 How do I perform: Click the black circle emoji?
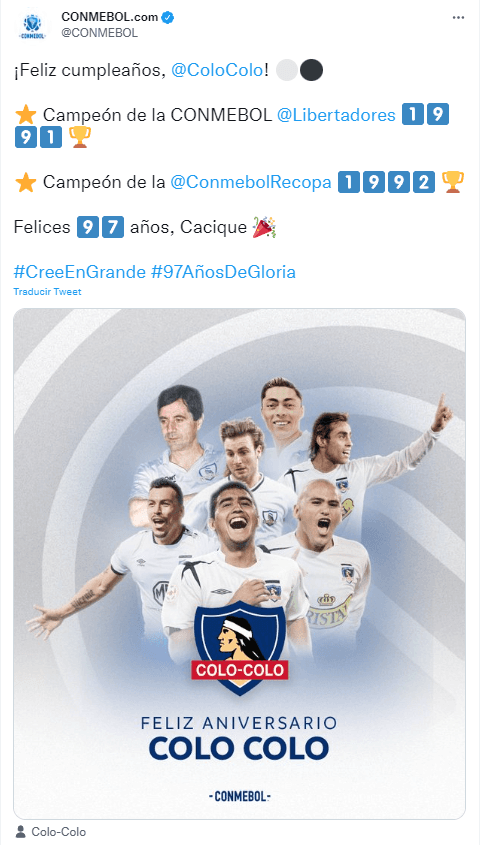pos(311,71)
